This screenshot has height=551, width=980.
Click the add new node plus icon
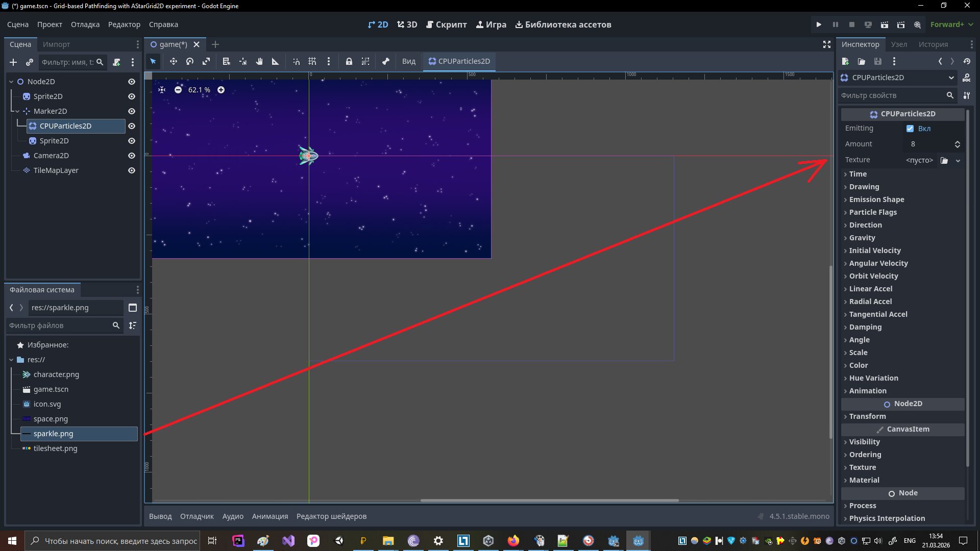point(13,62)
